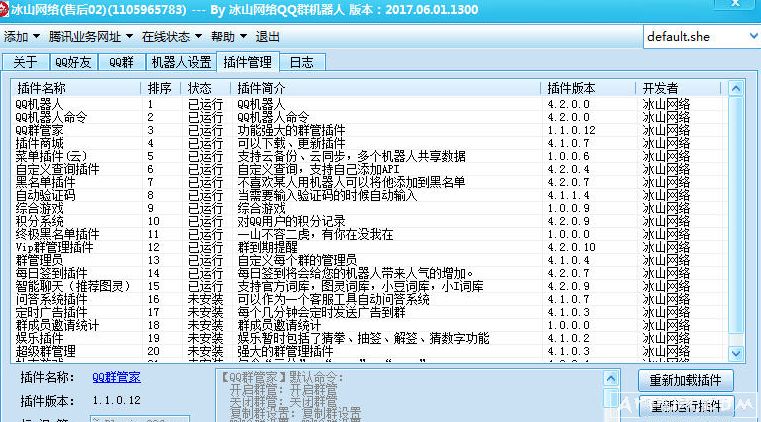Select the 插件管理 tab

coord(248,62)
